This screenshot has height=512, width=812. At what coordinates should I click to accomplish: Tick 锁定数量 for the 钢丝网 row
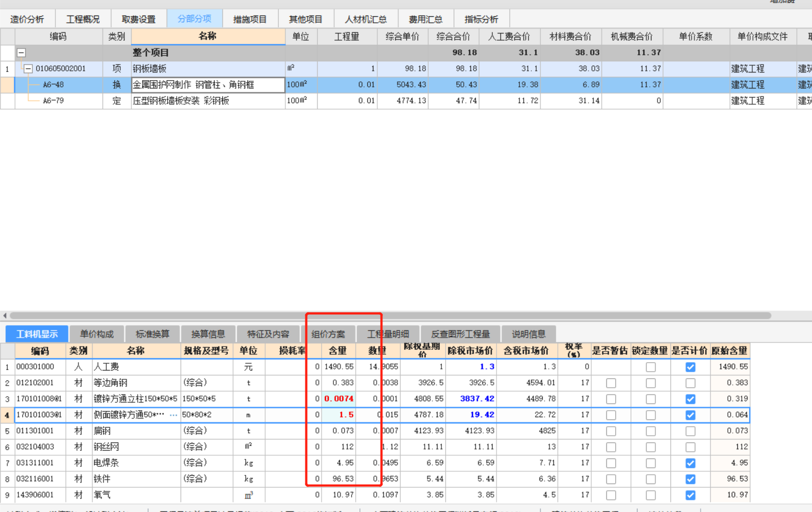point(650,447)
